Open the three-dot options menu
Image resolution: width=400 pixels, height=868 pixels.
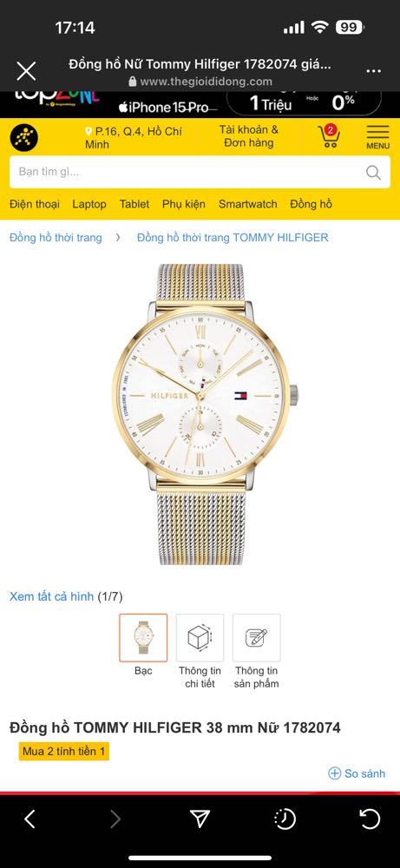(x=373, y=71)
